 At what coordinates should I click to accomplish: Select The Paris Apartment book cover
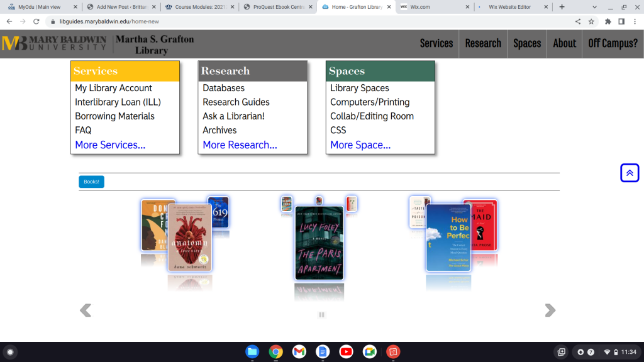[319, 243]
